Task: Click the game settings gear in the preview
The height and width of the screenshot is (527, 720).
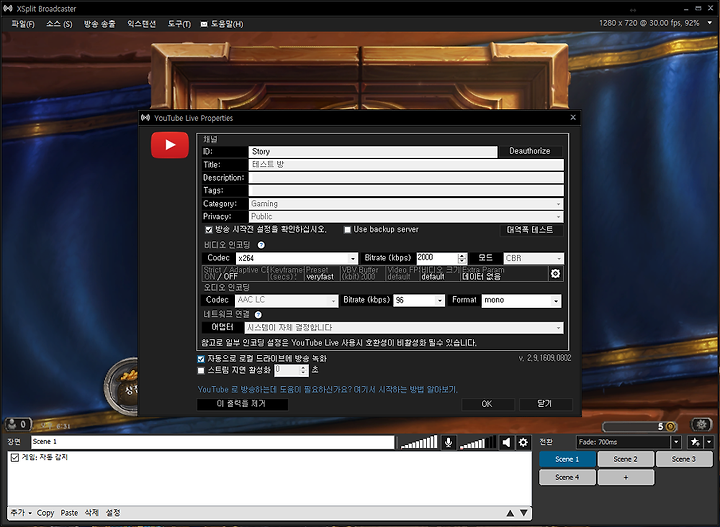Action: (701, 425)
